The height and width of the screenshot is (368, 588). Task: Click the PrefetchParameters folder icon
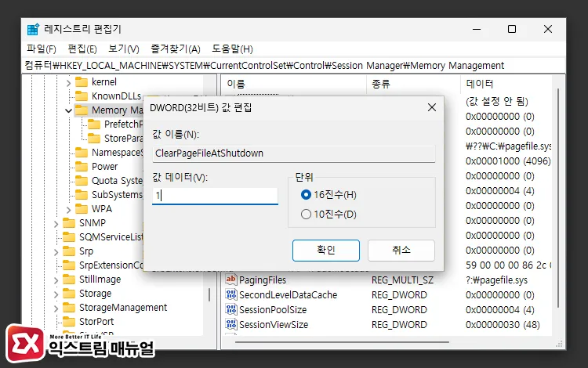(x=94, y=124)
